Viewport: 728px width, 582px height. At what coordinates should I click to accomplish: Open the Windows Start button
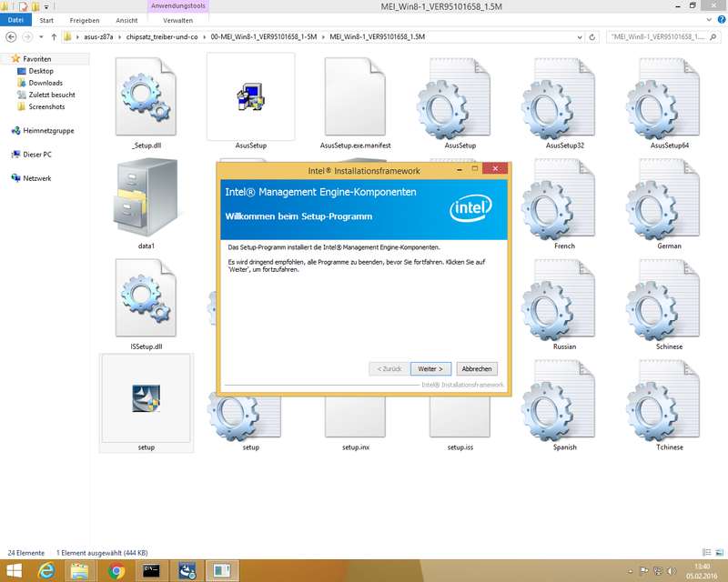click(x=14, y=571)
